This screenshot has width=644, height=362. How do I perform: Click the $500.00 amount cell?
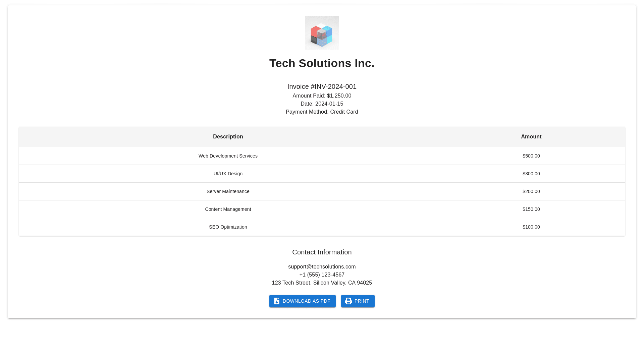pos(531,156)
